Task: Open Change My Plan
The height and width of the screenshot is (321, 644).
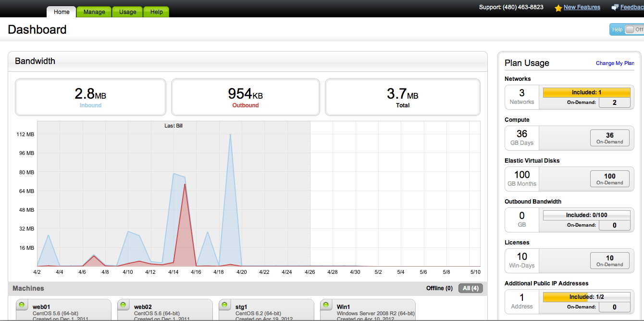Action: (615, 63)
